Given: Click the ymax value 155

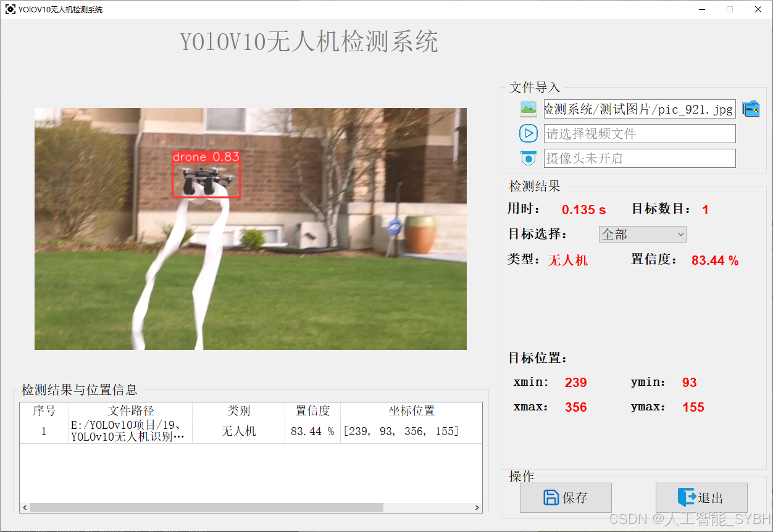Looking at the screenshot, I should coord(693,407).
